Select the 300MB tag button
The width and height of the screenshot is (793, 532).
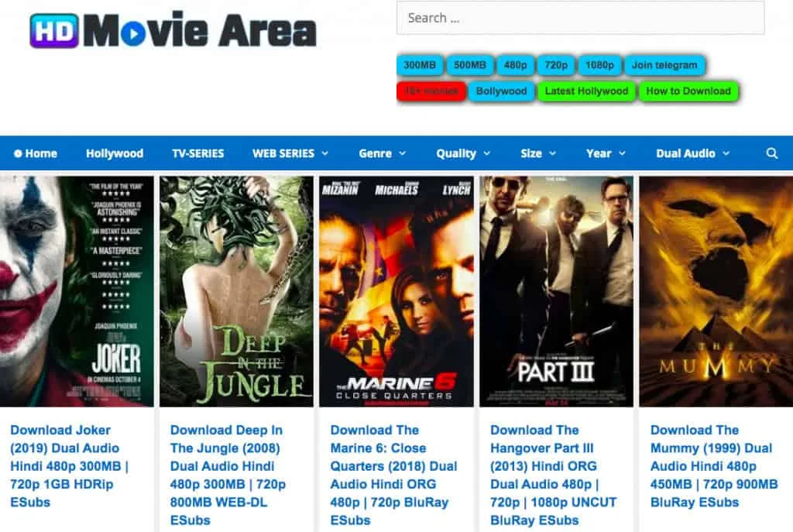coord(420,65)
